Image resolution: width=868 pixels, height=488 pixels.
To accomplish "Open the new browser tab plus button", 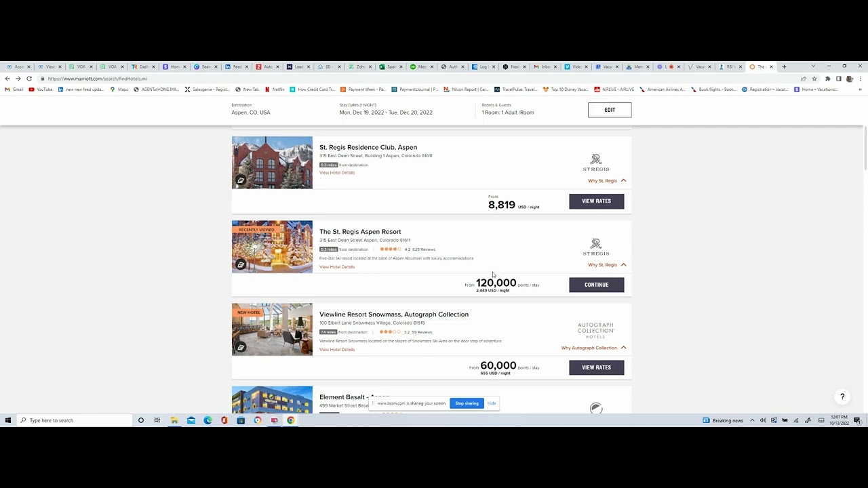I will 784,66.
